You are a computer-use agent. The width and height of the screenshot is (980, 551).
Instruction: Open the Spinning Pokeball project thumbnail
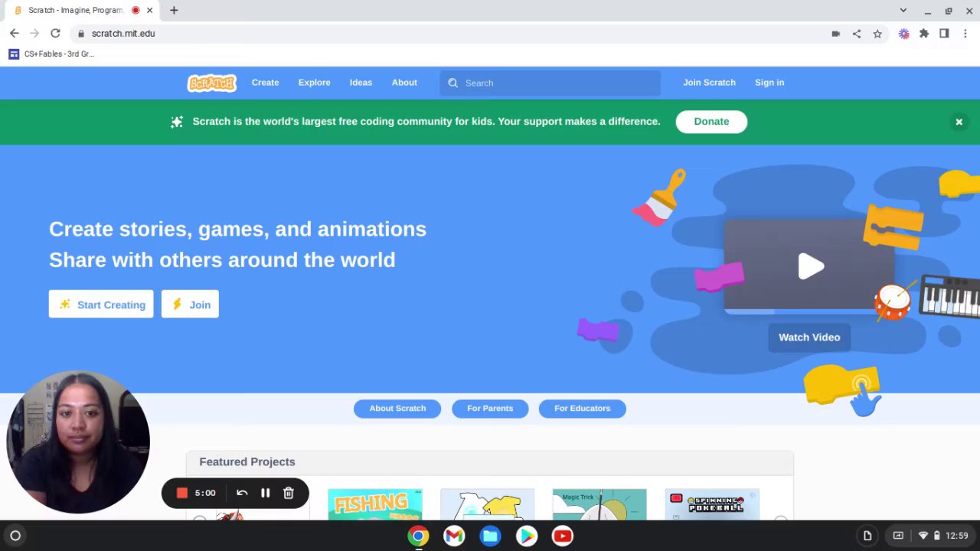point(712,504)
